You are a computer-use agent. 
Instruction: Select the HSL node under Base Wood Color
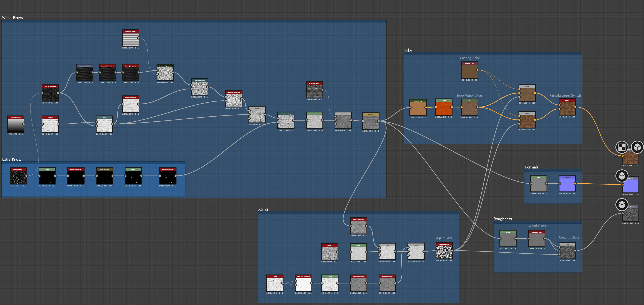coord(469,107)
